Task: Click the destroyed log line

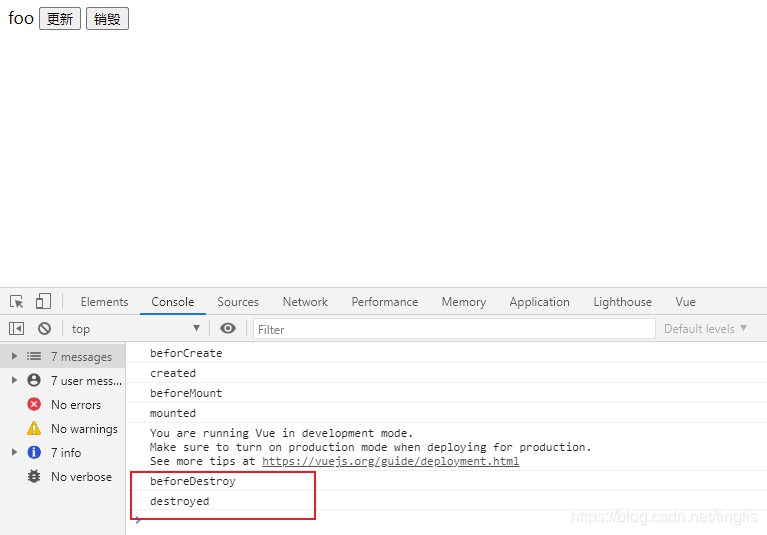Action: (x=446, y=501)
